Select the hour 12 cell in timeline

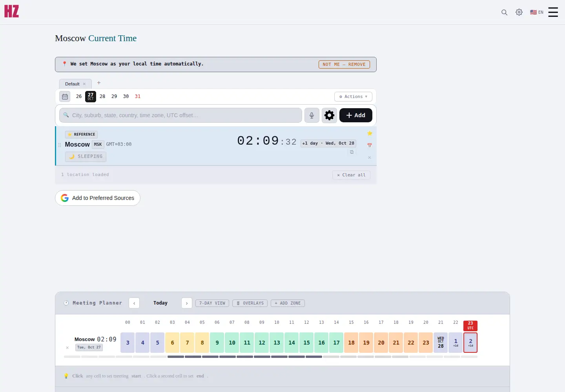262,343
